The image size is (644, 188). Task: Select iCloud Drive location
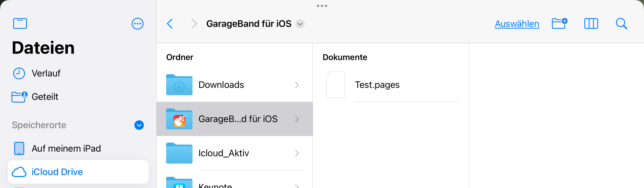[x=57, y=172]
